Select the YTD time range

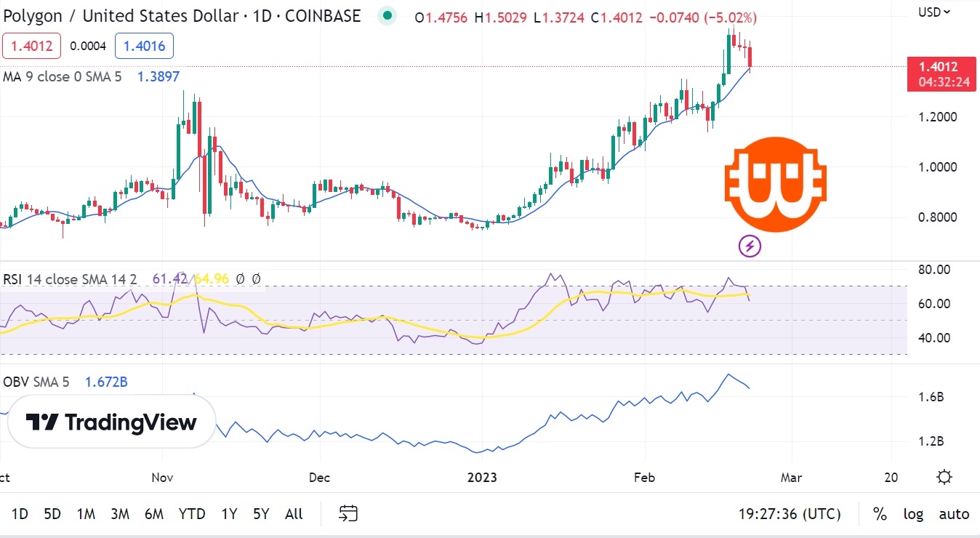click(x=192, y=514)
